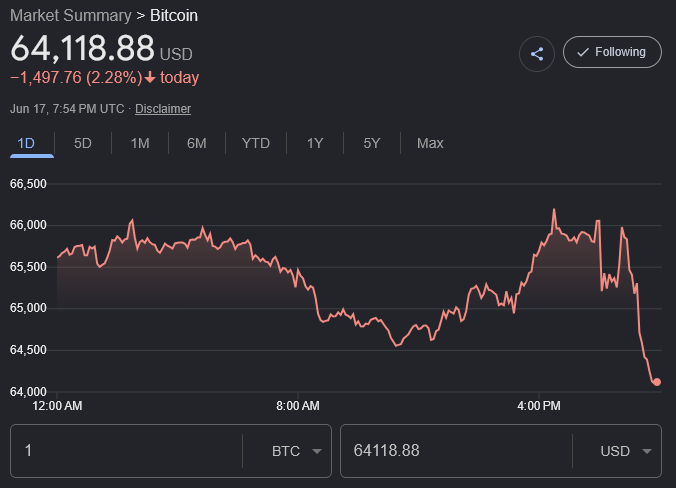Open the Disclaimer link
Viewport: 676px width, 488px height.
click(x=163, y=109)
